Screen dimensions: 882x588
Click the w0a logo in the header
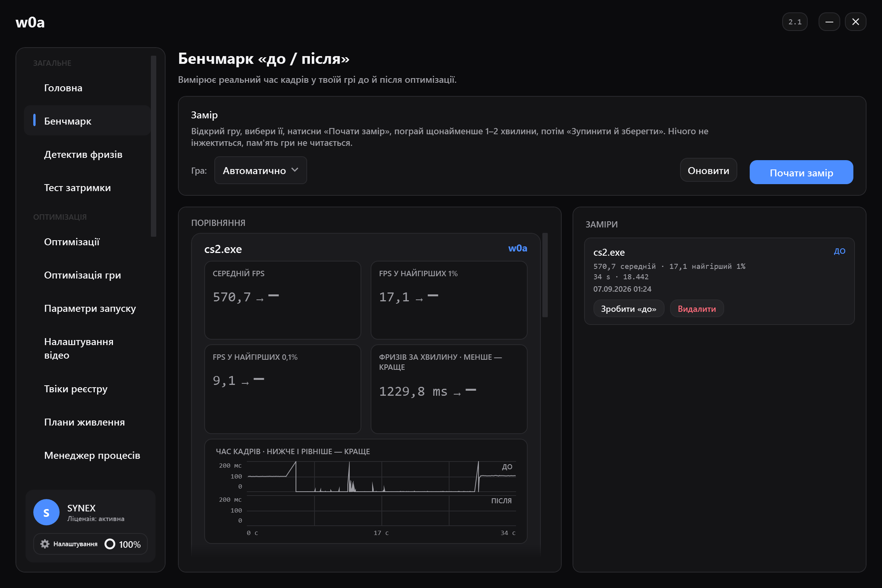click(x=30, y=22)
